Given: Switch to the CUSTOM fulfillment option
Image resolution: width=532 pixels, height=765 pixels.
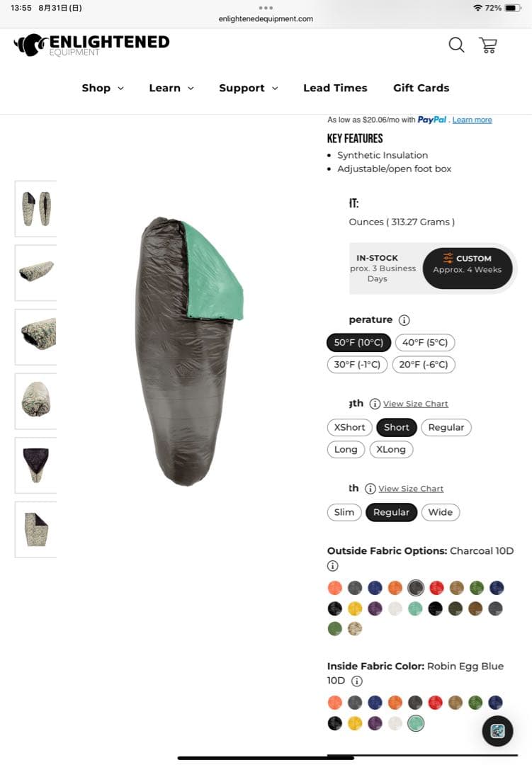Looking at the screenshot, I should point(468,268).
